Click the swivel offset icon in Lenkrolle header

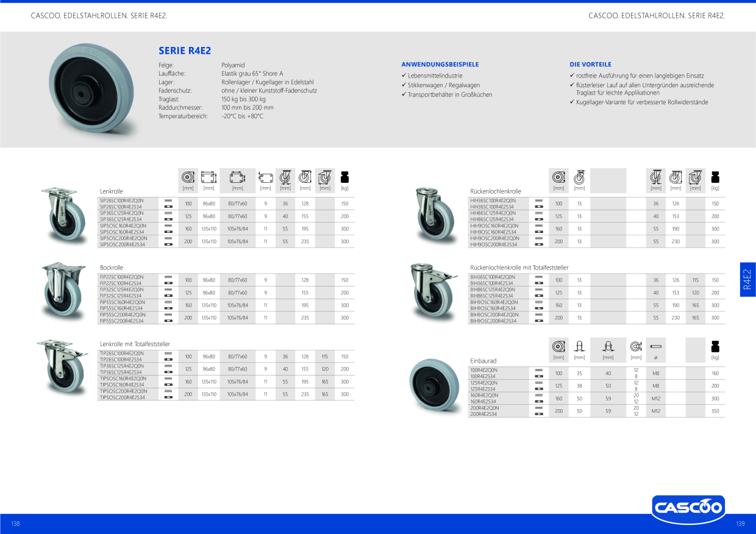[285, 177]
